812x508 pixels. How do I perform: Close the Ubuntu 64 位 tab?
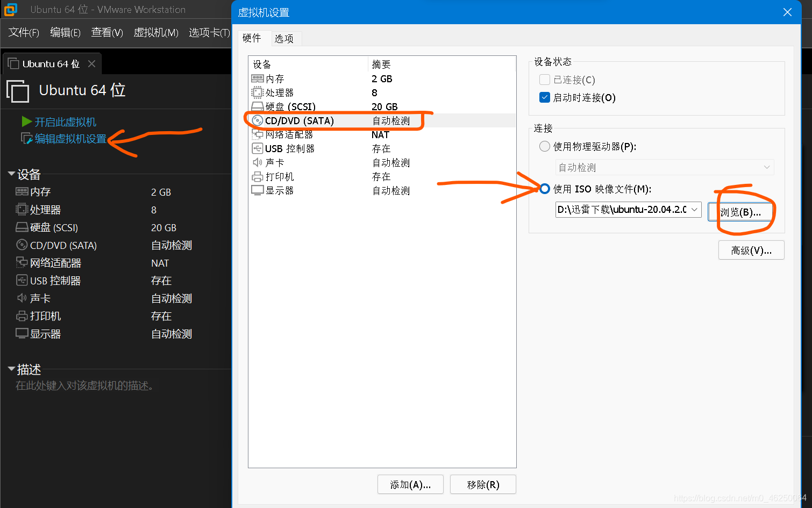tap(92, 63)
